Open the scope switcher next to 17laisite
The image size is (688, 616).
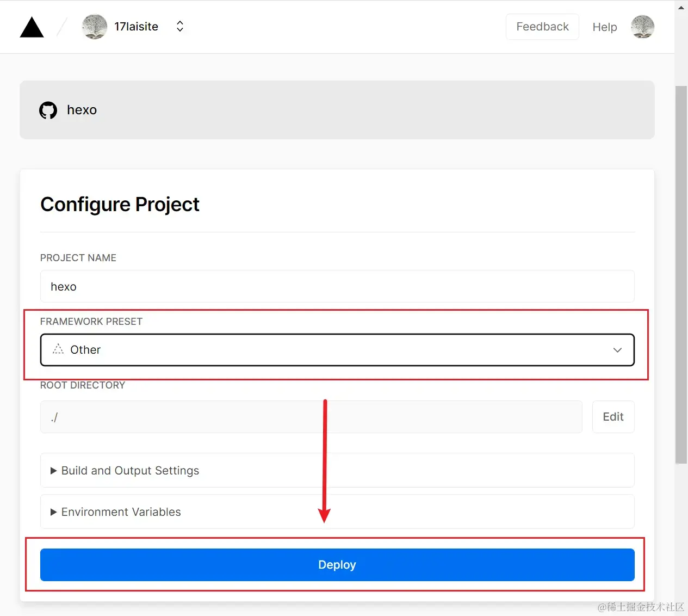tap(179, 26)
